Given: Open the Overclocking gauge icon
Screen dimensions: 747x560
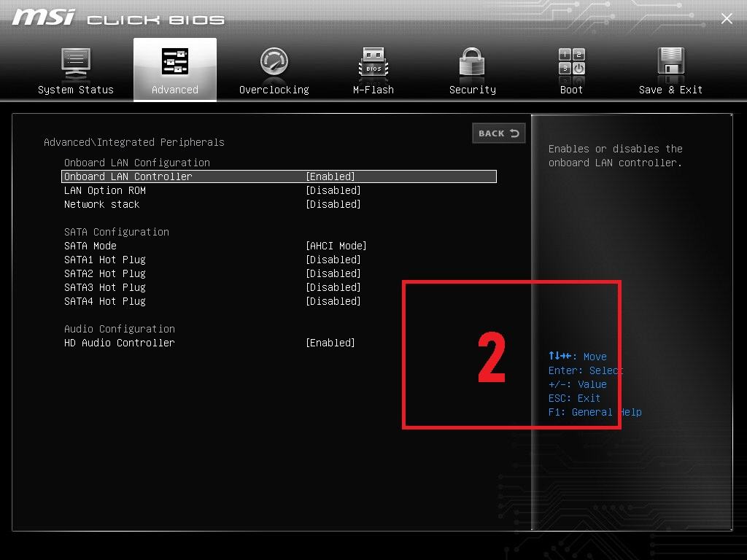Looking at the screenshot, I should point(274,62).
